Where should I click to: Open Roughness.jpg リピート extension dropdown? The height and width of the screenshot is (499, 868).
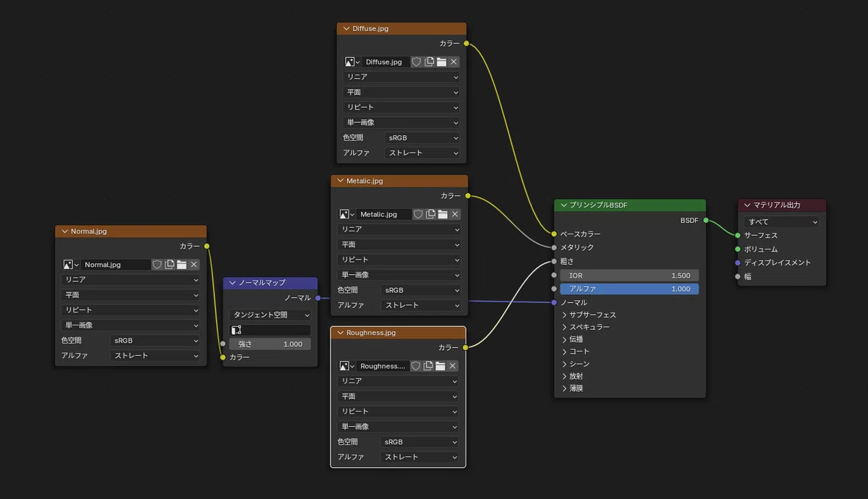(x=398, y=411)
